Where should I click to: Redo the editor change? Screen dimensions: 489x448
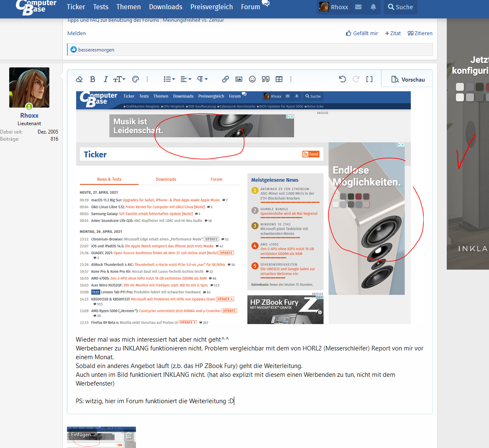pyautogui.click(x=356, y=79)
